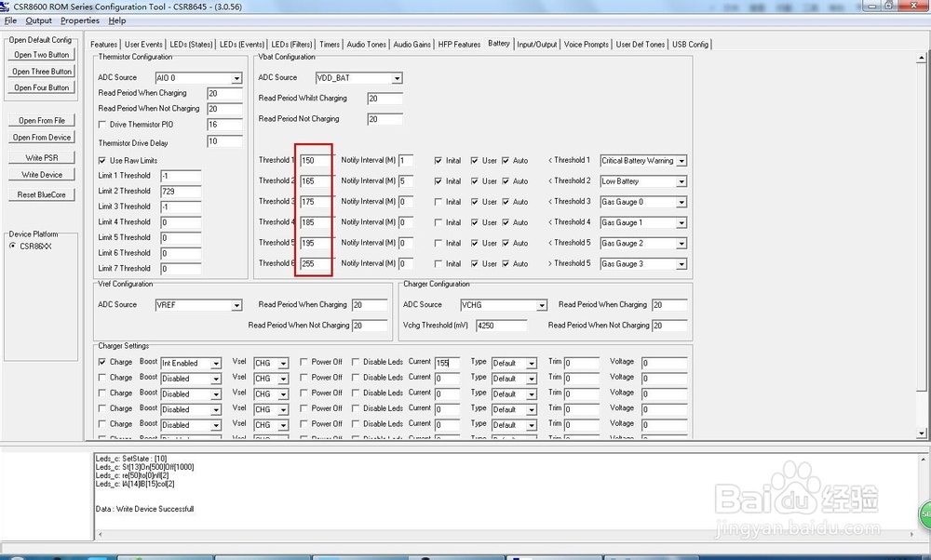Switch to the User Events tab
Screen dimensions: 931x560
coord(143,44)
